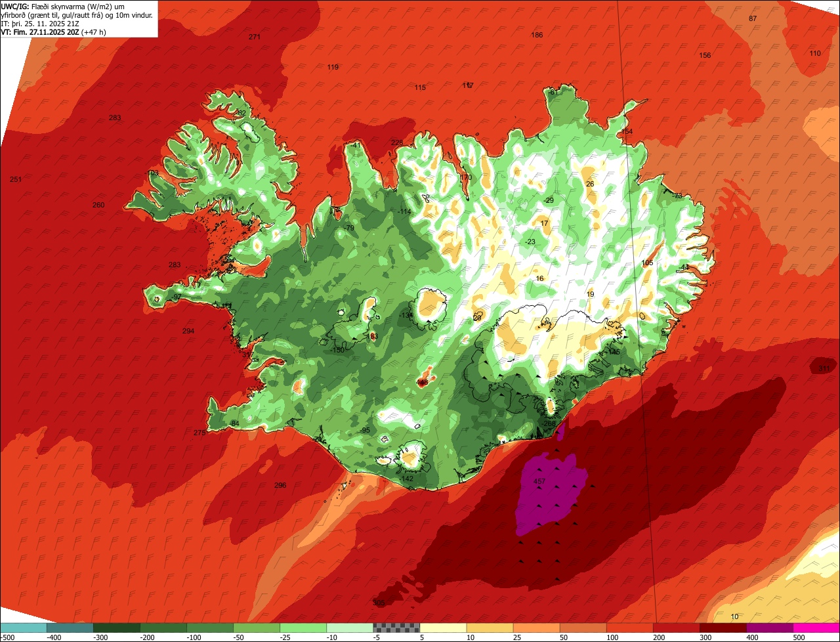
Task: Click the map value 305
Action: tap(379, 603)
